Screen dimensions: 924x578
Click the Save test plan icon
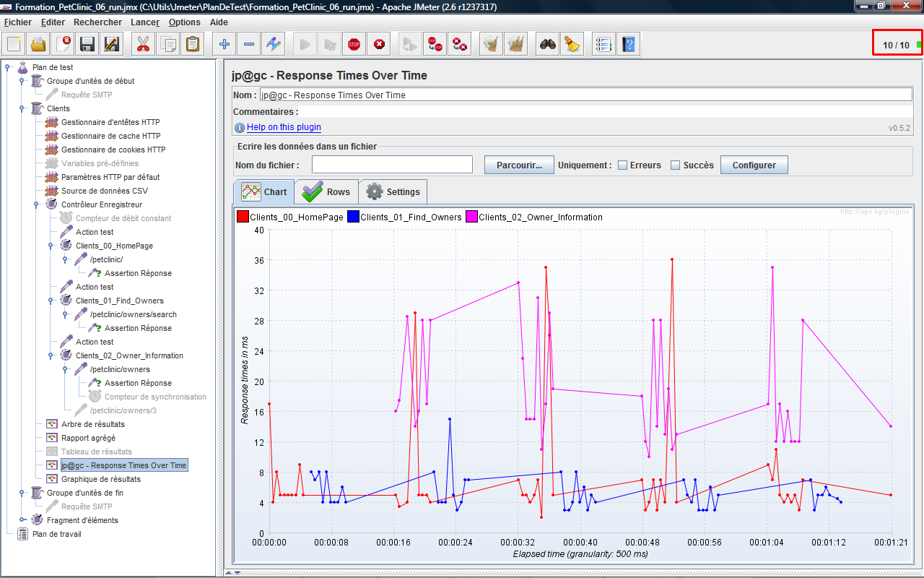(x=87, y=45)
